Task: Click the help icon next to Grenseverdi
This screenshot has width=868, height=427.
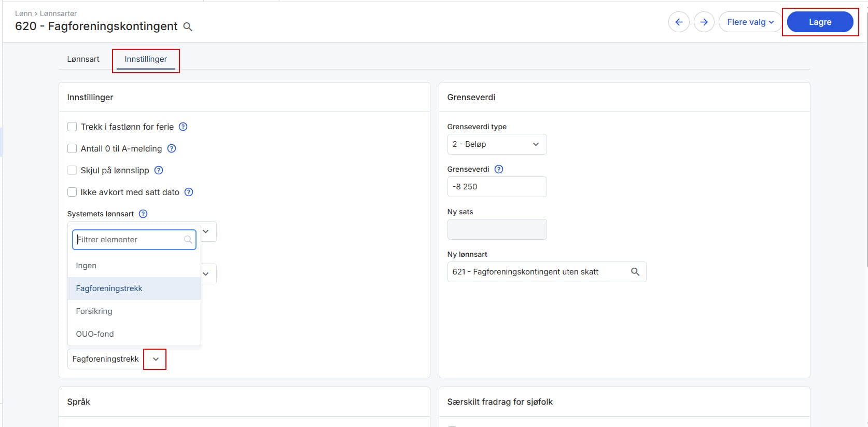Action: [499, 169]
